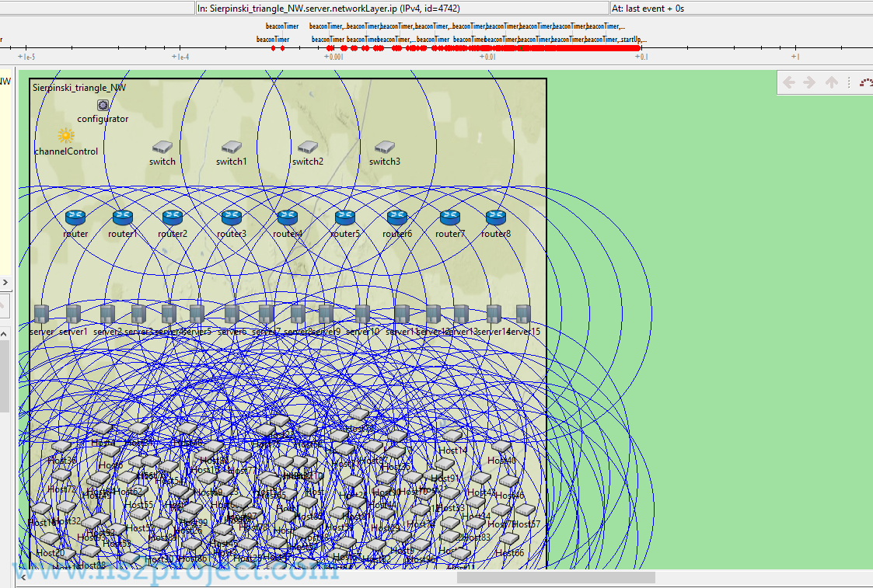This screenshot has height=588, width=873.
Task: Click the switch device icon
Action: tap(162, 148)
